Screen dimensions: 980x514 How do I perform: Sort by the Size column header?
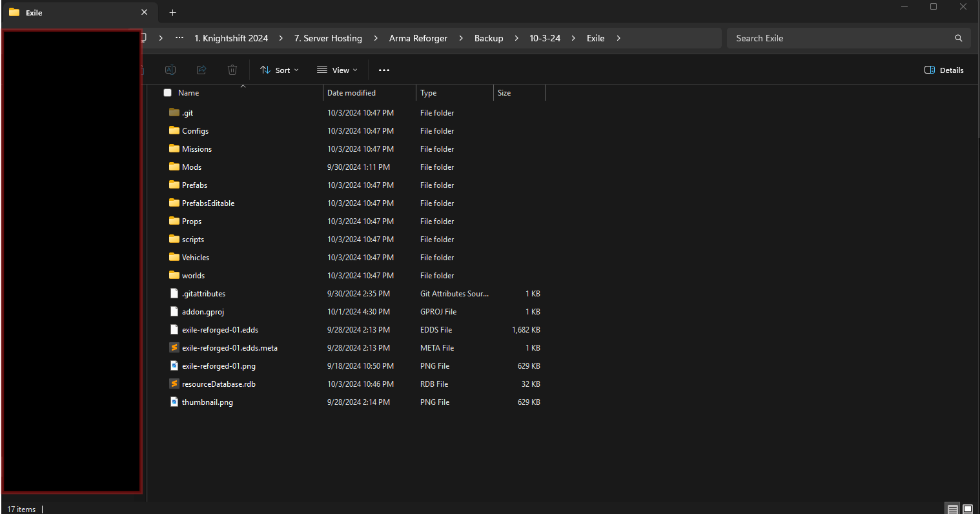click(x=504, y=93)
